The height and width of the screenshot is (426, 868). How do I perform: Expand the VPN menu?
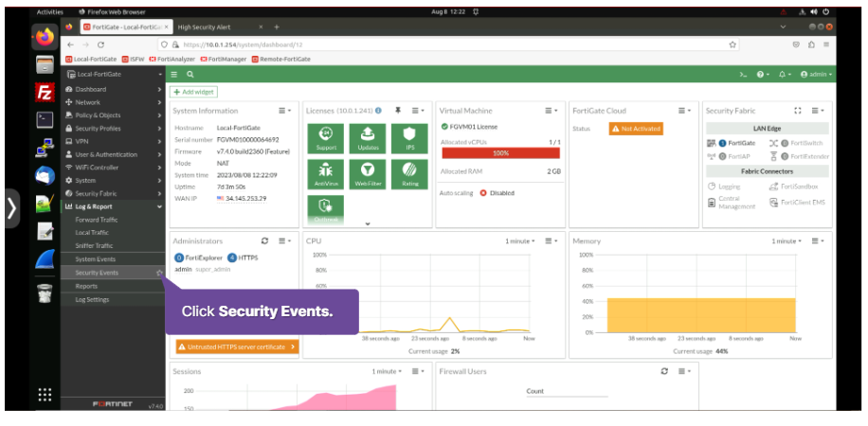[113, 141]
